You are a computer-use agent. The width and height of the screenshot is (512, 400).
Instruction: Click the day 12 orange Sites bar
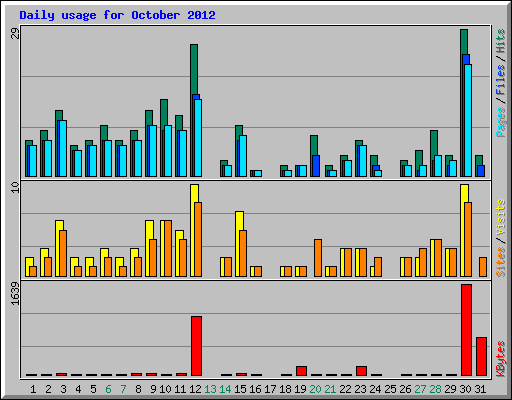[198, 239]
